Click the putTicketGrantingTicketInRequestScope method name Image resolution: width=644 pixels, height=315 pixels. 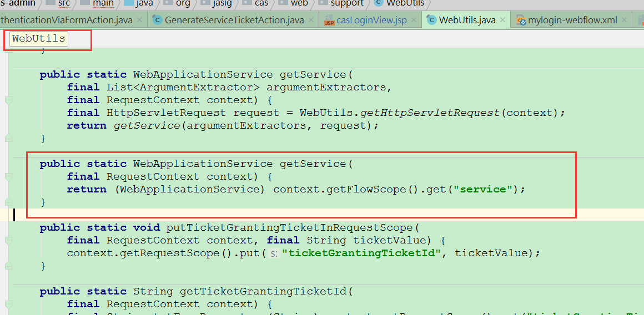[x=290, y=227]
